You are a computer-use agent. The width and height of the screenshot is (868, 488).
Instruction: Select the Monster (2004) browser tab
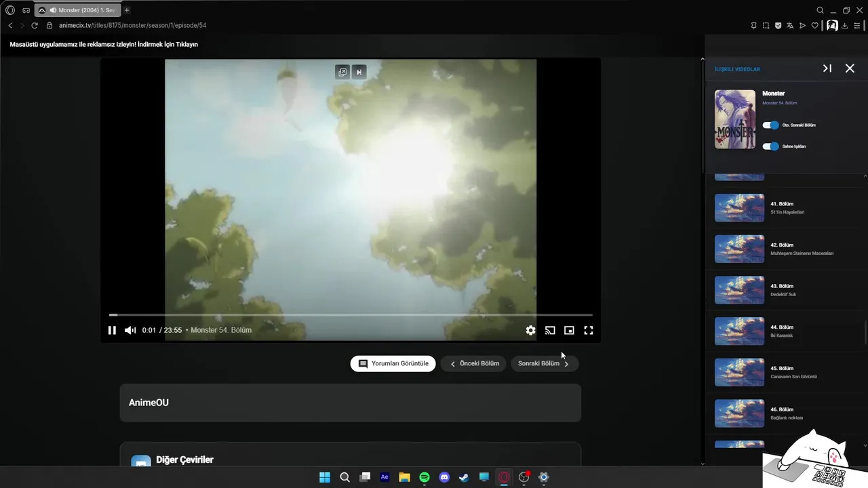click(77, 10)
